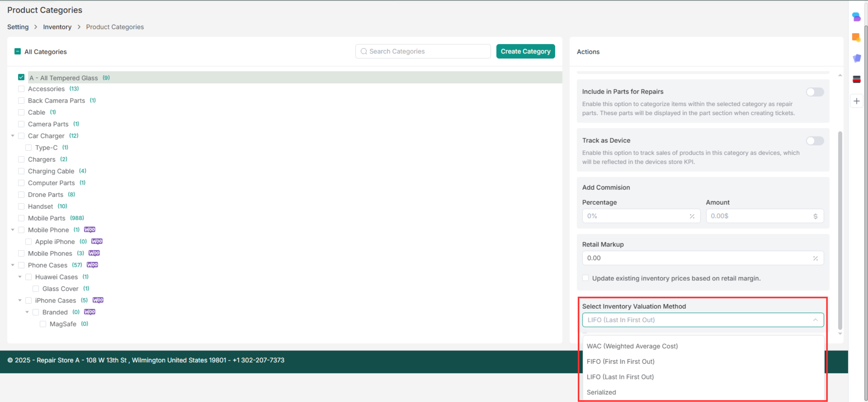
Task: Go to Inventory breadcrumb link
Action: point(57,27)
